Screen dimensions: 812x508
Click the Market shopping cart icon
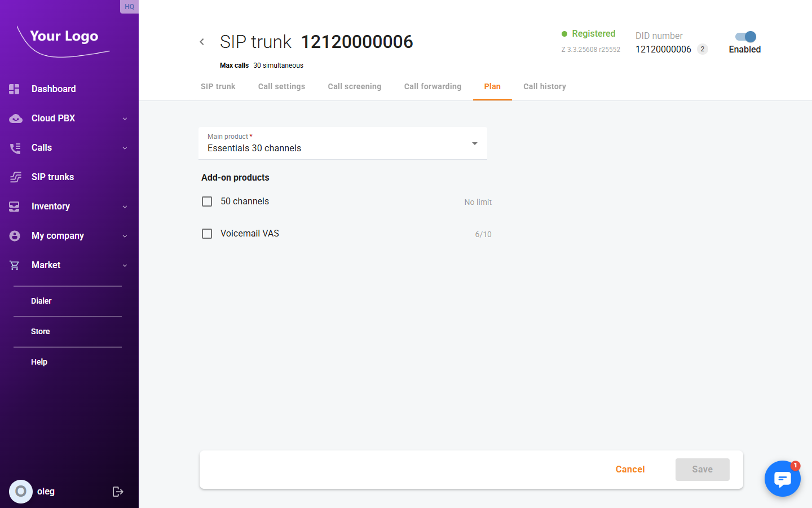tap(15, 265)
